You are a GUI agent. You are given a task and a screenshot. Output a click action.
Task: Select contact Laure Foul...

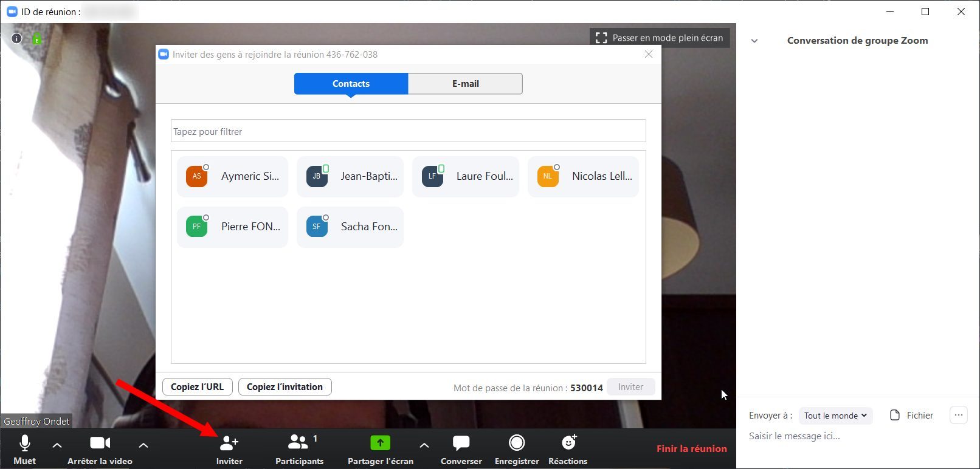click(466, 176)
